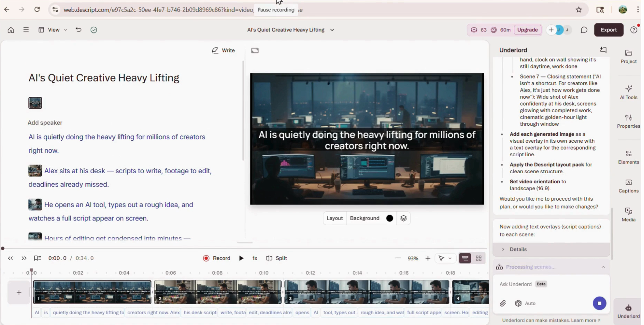The height and width of the screenshot is (325, 644).
Task: Open the Write tool
Action: pos(223,50)
